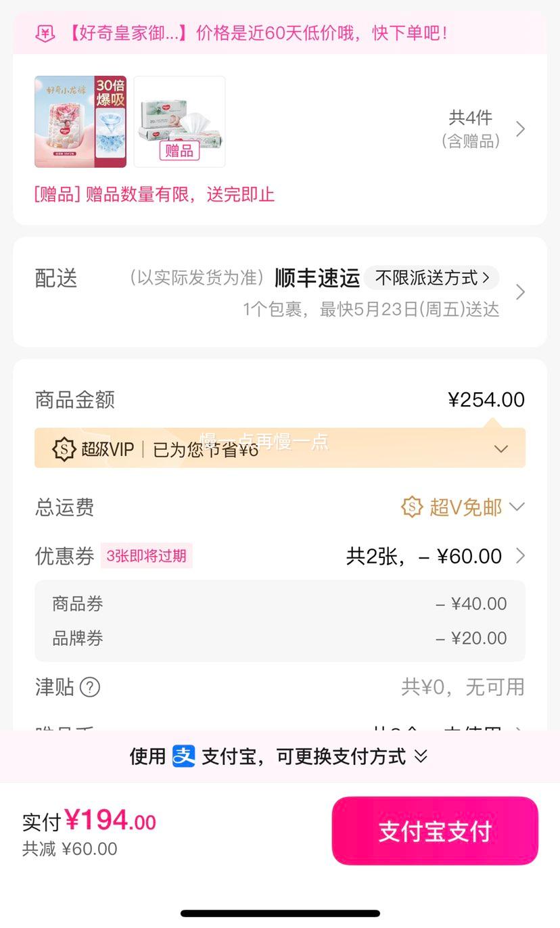Tap the price alert coupon icon in banner
Viewport: 560px width, 928px height.
pyautogui.click(x=45, y=33)
